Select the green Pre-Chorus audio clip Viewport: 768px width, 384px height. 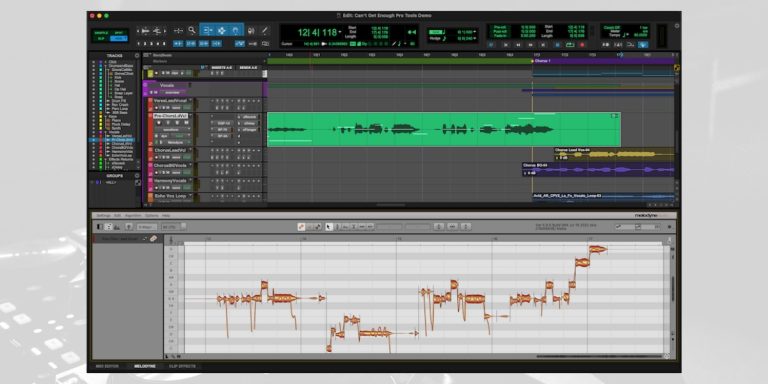(444, 129)
